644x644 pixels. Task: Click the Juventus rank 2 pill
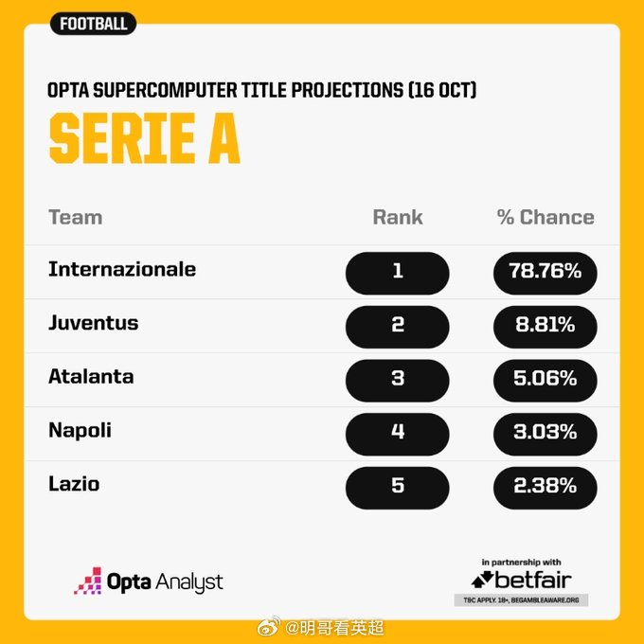coord(397,327)
